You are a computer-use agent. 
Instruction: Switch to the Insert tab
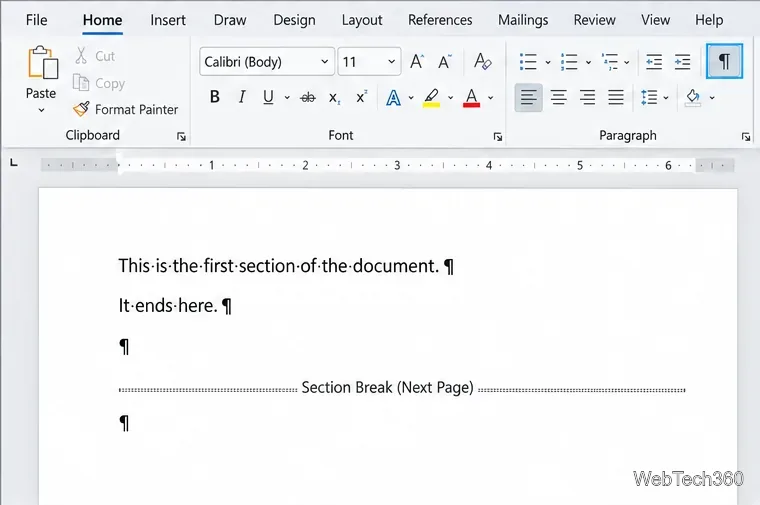168,20
